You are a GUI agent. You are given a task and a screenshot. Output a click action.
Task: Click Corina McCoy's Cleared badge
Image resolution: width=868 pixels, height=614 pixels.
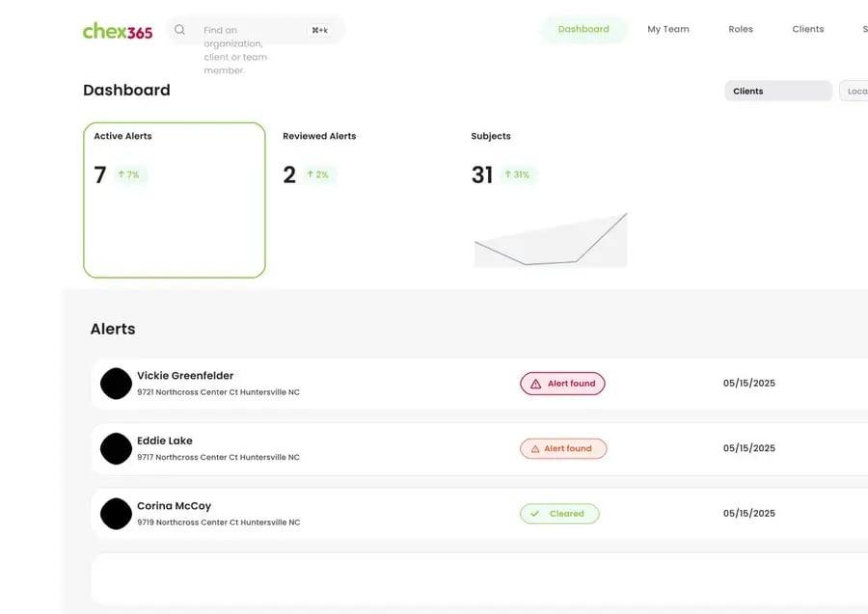click(x=559, y=514)
